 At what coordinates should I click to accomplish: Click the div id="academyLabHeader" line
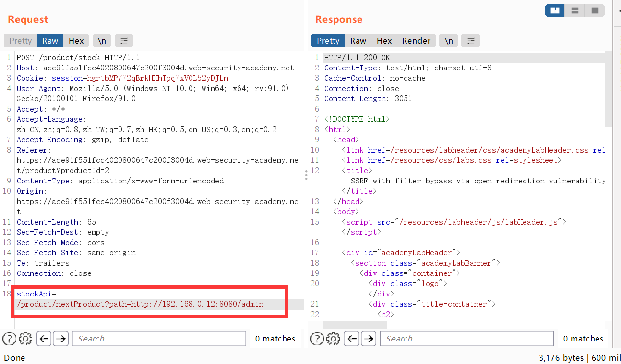click(x=401, y=253)
